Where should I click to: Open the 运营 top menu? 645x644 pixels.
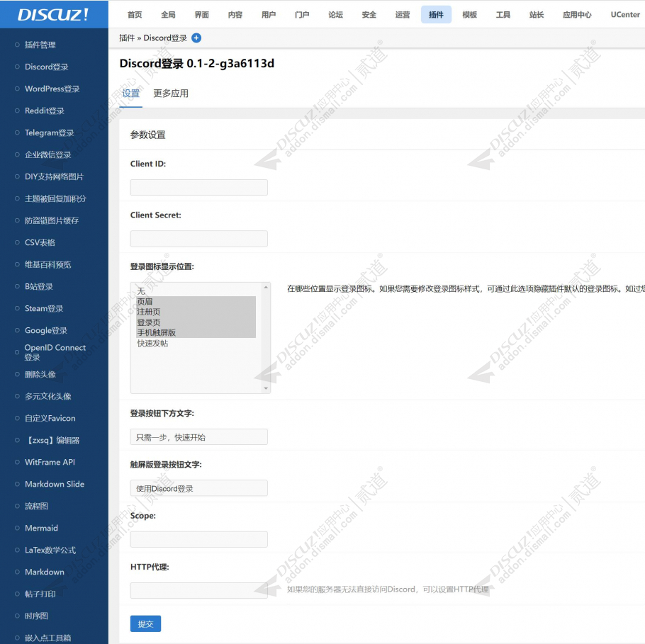point(403,14)
